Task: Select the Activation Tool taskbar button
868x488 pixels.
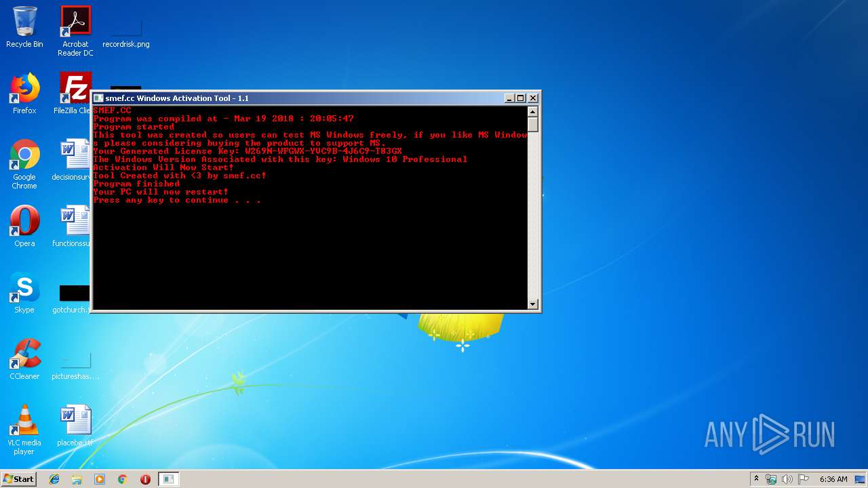Action: point(169,479)
